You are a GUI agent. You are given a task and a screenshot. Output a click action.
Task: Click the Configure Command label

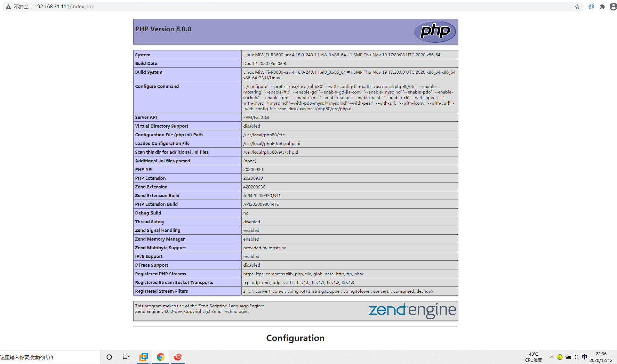tap(157, 87)
